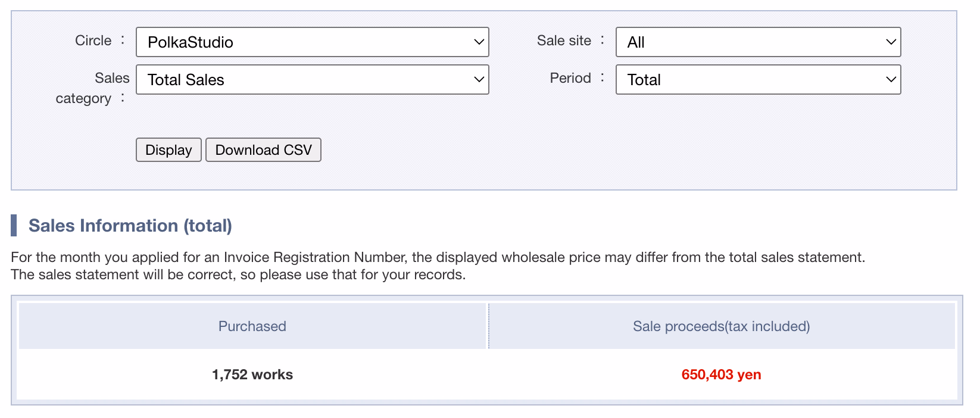Screen dimensions: 980x418
Task: Click the chevron arrow on Circle dropdown
Action: click(479, 42)
